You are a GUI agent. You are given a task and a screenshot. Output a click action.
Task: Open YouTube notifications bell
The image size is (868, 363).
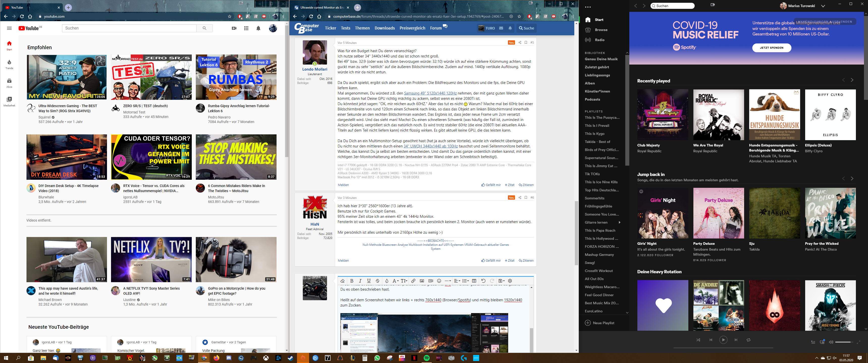pos(258,28)
